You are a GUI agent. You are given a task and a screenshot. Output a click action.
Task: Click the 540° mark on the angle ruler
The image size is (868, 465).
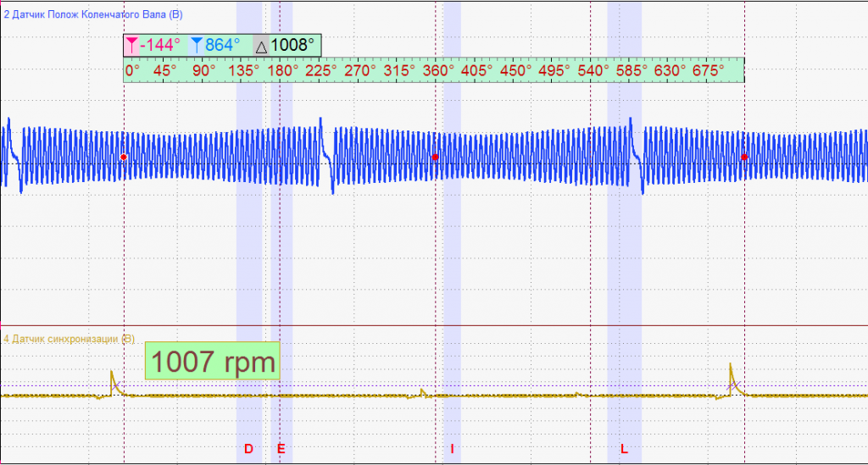coord(593,71)
